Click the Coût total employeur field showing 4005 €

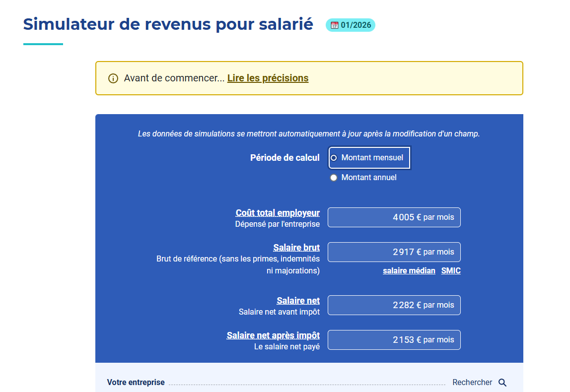pyautogui.click(x=394, y=217)
